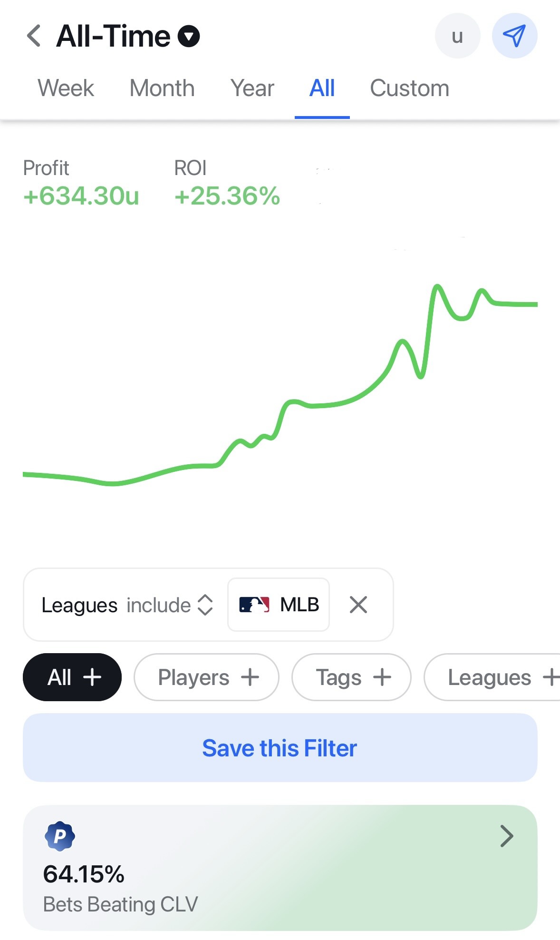This screenshot has height=940, width=560.
Task: Select the Year tab
Action: pos(252,88)
